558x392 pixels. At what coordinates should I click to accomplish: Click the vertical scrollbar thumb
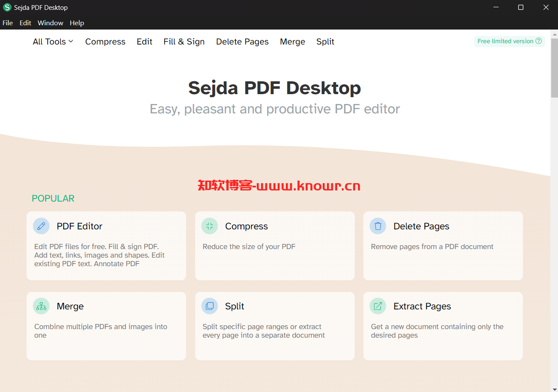[x=554, y=68]
